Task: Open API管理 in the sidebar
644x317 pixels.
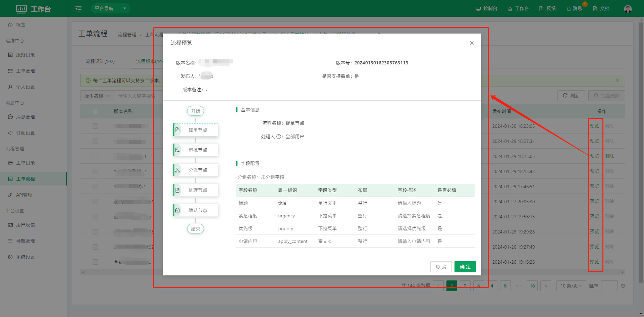Action: [33, 195]
